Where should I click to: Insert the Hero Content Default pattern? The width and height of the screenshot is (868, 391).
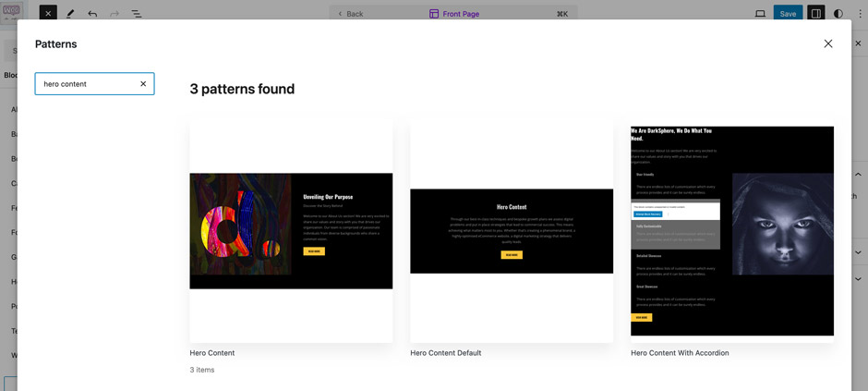point(512,231)
